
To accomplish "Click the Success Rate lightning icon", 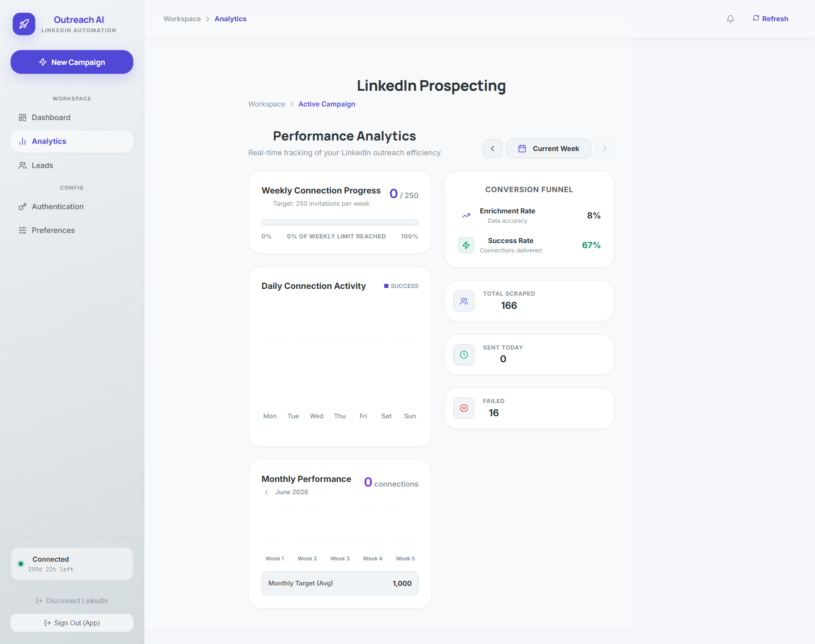I will click(x=466, y=245).
